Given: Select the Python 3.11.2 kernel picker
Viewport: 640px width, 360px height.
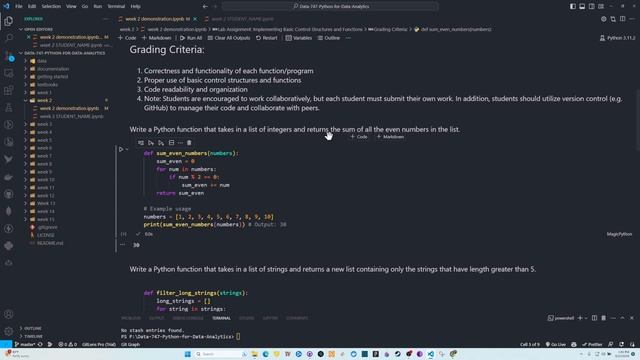Looking at the screenshot, I should [x=617, y=38].
